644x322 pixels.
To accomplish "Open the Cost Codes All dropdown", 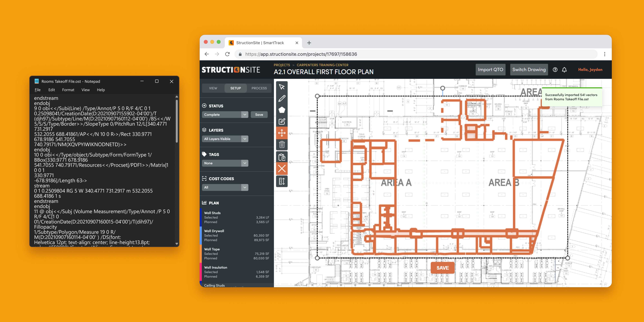I will [225, 187].
